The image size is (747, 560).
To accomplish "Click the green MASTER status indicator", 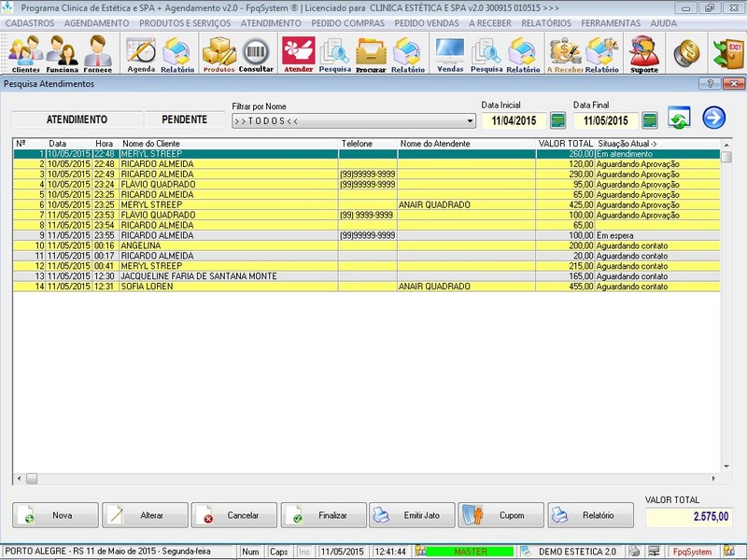I will coord(470,552).
